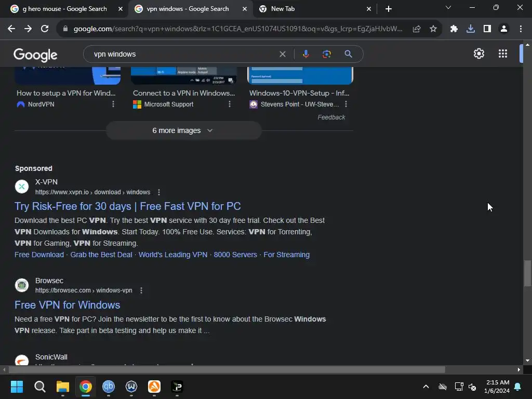The width and height of the screenshot is (532, 399).
Task: Open Windows-10-VPN-Setup image result
Action: pos(299,93)
